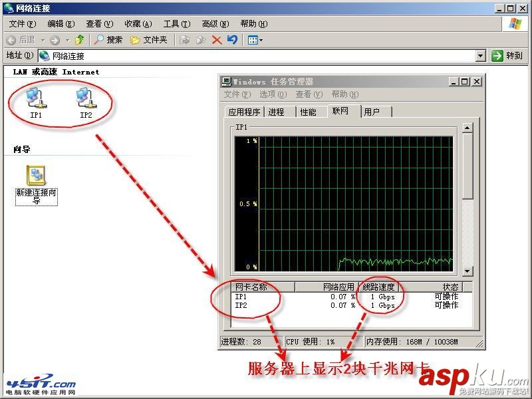Click graph scrollbar up arrow
The width and height of the screenshot is (532, 399).
point(467,128)
